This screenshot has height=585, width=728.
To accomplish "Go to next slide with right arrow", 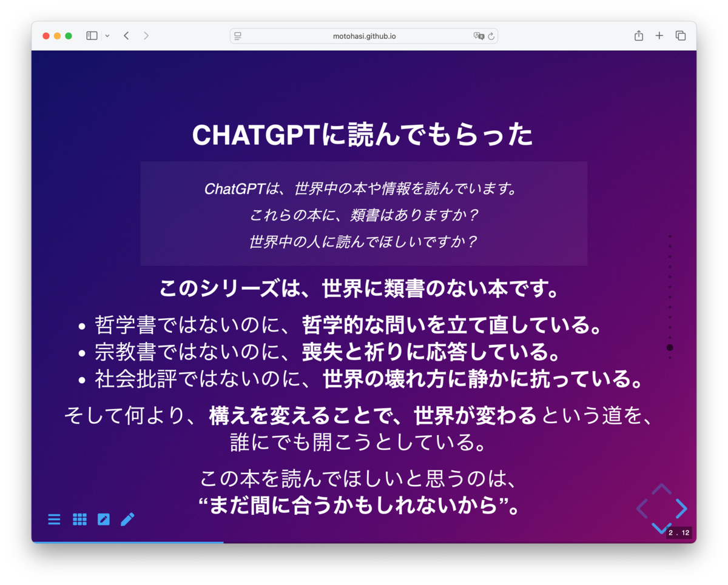I will pyautogui.click(x=681, y=508).
